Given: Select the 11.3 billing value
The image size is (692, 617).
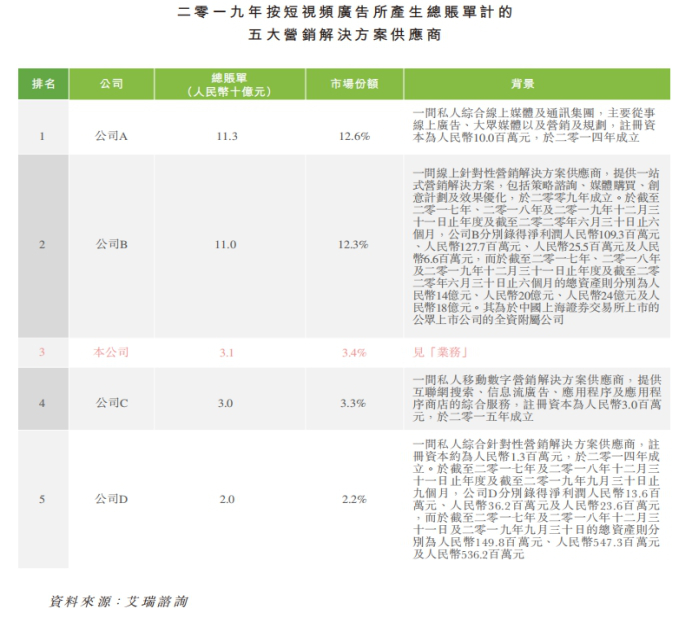Looking at the screenshot, I should click(x=227, y=136).
